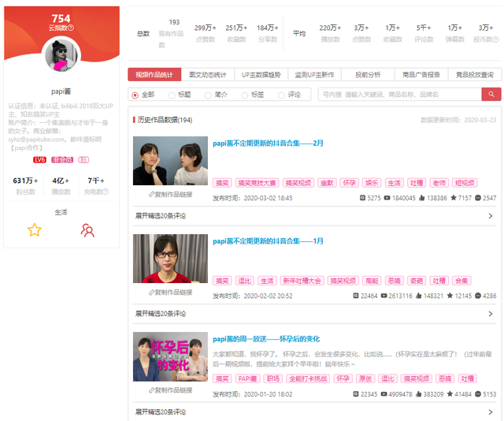Image resolution: width=504 pixels, height=421 pixels.
Task: Expand 20 featured comments for the 2月 video
Action: 313,214
